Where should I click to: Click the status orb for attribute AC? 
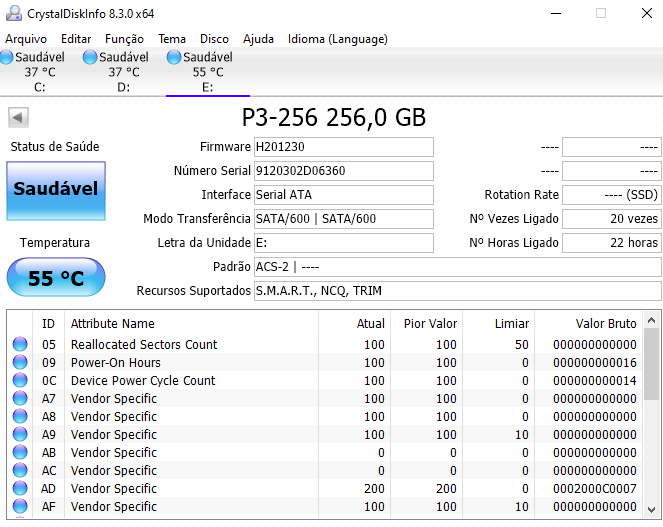[20, 470]
